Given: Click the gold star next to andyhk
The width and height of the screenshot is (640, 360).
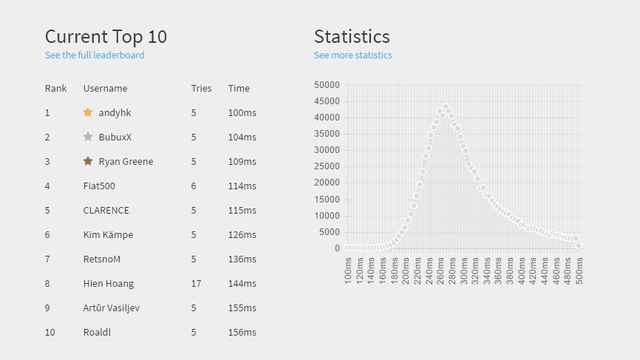Looking at the screenshot, I should [x=88, y=112].
